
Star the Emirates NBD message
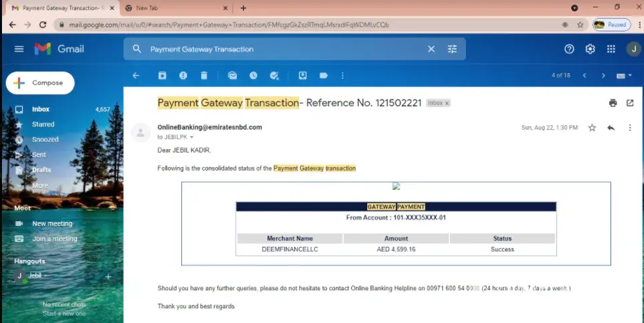point(592,128)
